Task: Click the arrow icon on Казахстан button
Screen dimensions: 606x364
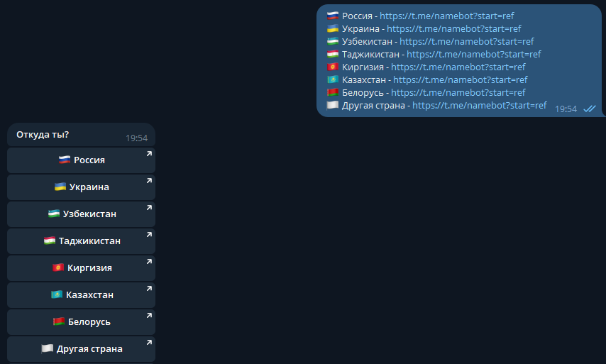Action: point(149,289)
